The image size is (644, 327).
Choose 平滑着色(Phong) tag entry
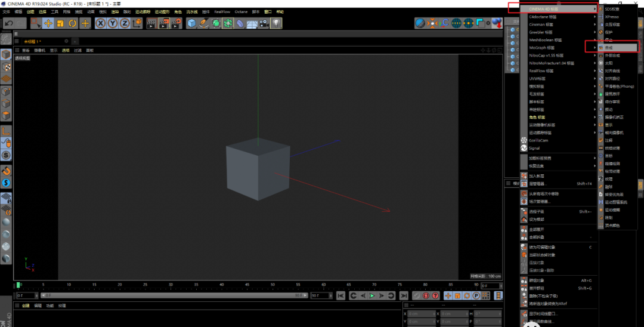coord(617,87)
